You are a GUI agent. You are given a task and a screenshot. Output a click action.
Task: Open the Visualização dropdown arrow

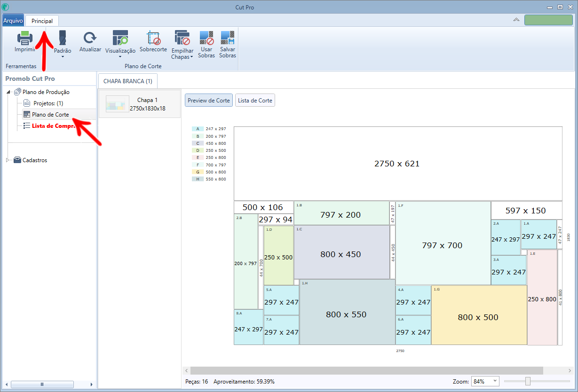120,57
